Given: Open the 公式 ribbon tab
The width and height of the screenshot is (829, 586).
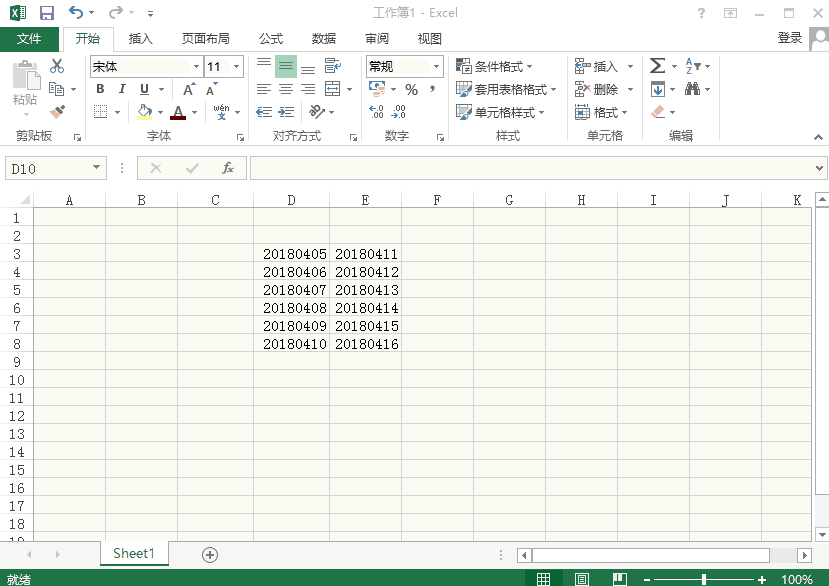Looking at the screenshot, I should point(271,39).
